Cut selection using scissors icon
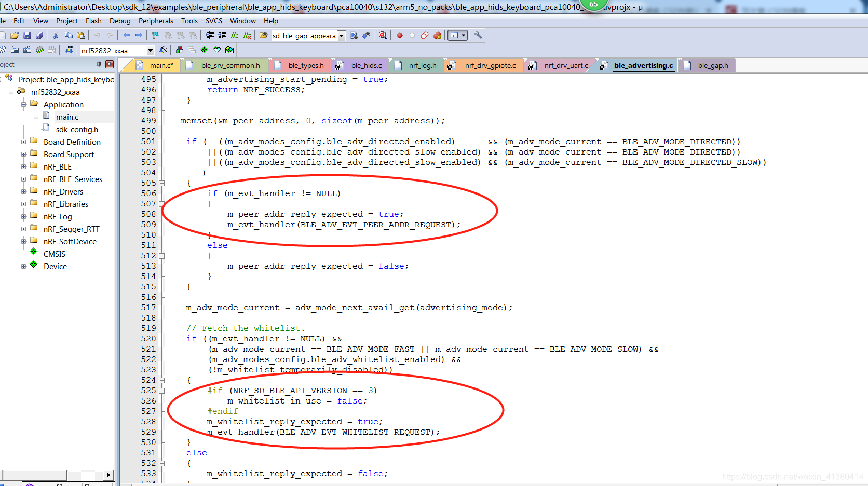Image resolution: width=868 pixels, height=486 pixels. (56, 35)
